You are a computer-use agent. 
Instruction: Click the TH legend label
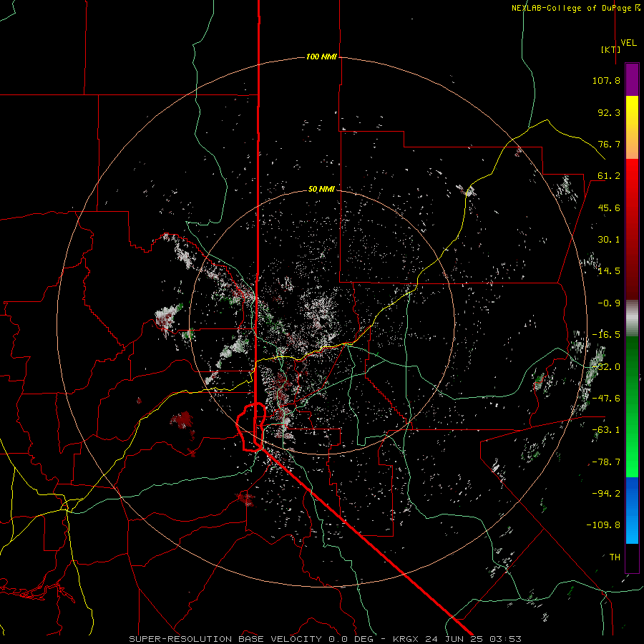click(615, 557)
